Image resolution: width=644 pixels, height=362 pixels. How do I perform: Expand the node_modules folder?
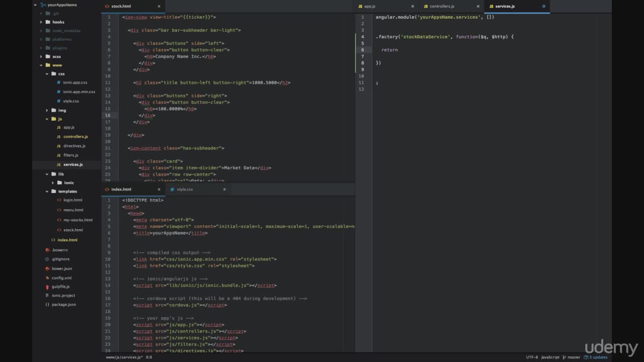pyautogui.click(x=41, y=31)
